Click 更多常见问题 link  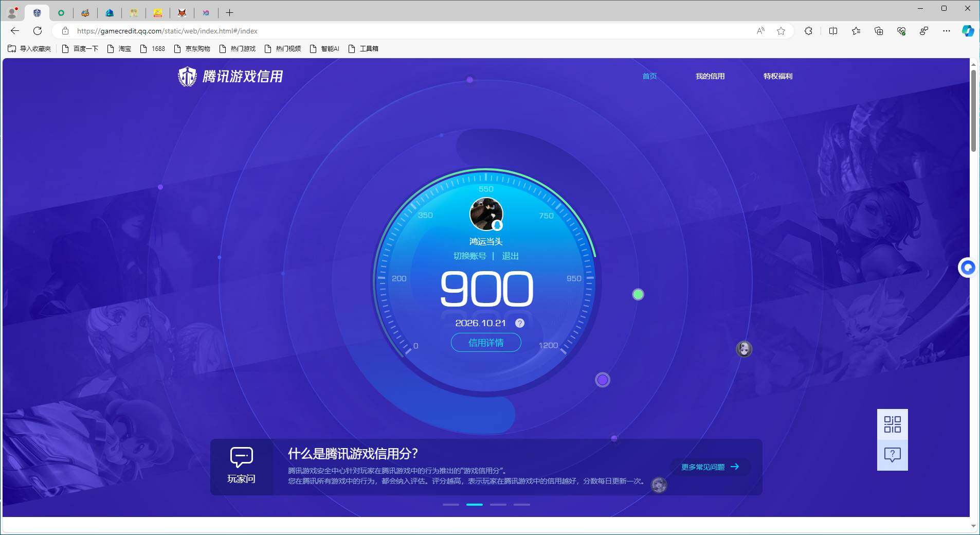pos(710,467)
